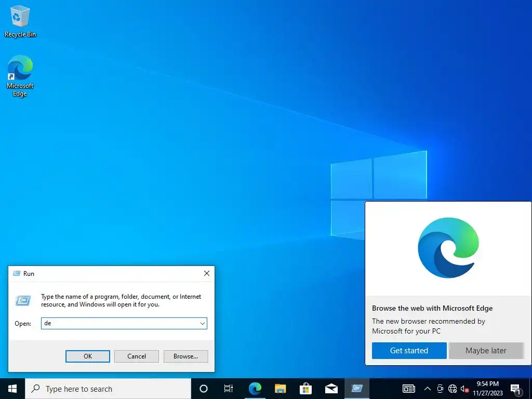Click the Open text field in Run
Viewport: 532px width, 399px height.
tap(120, 323)
